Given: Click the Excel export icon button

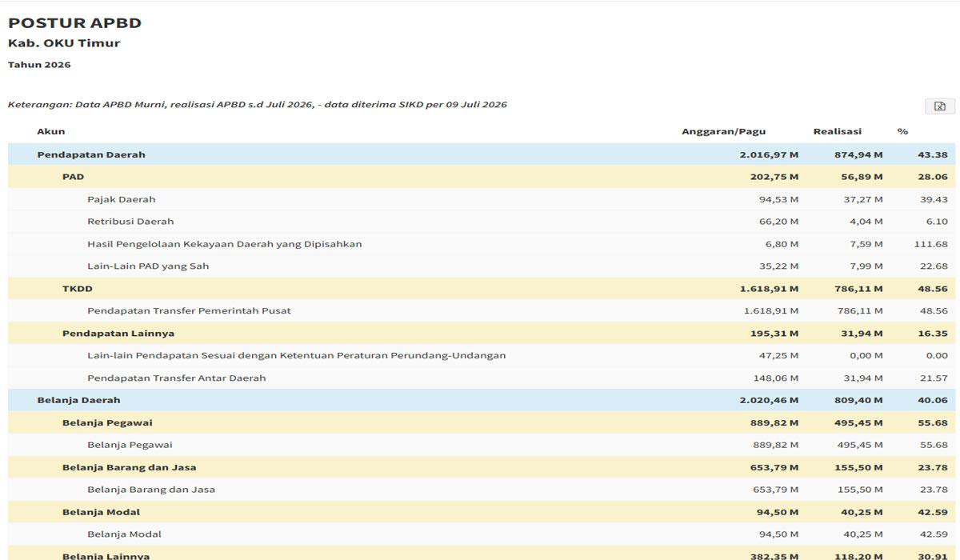Looking at the screenshot, I should click(x=940, y=106).
